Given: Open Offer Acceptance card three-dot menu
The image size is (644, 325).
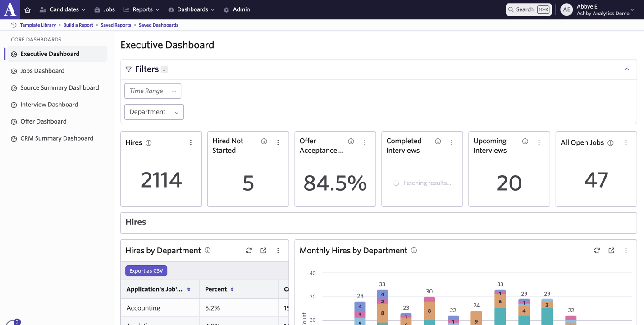Looking at the screenshot, I should [365, 142].
